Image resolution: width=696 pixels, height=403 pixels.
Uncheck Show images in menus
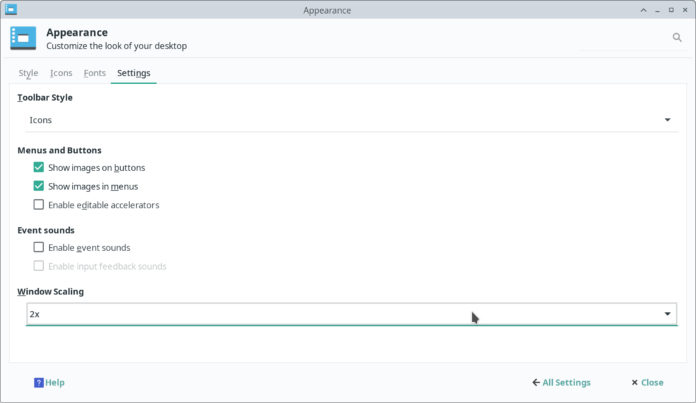coord(39,186)
